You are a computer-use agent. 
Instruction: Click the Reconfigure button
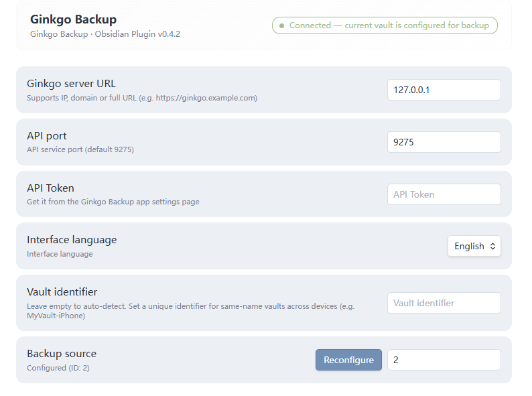348,360
